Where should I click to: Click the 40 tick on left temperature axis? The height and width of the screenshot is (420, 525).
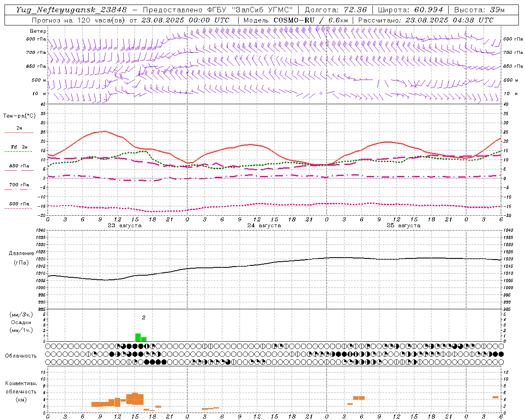(43, 105)
